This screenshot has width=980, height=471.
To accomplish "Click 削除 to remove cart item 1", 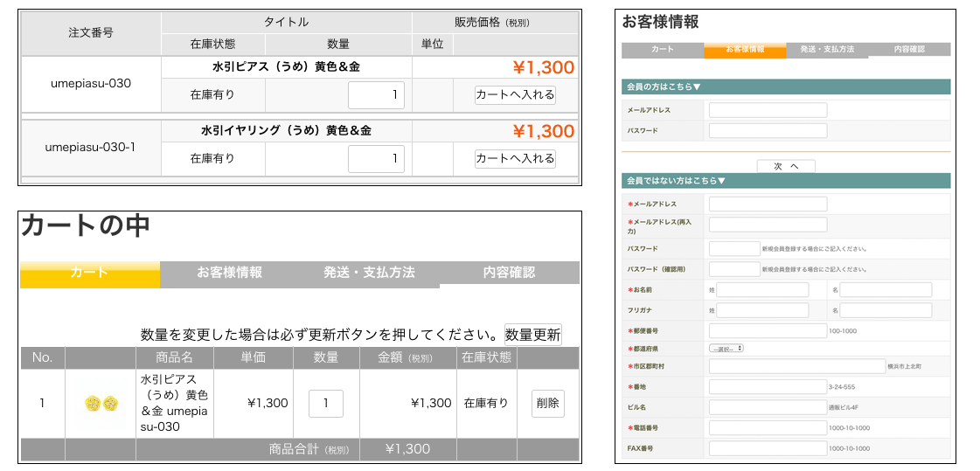I will [x=548, y=404].
